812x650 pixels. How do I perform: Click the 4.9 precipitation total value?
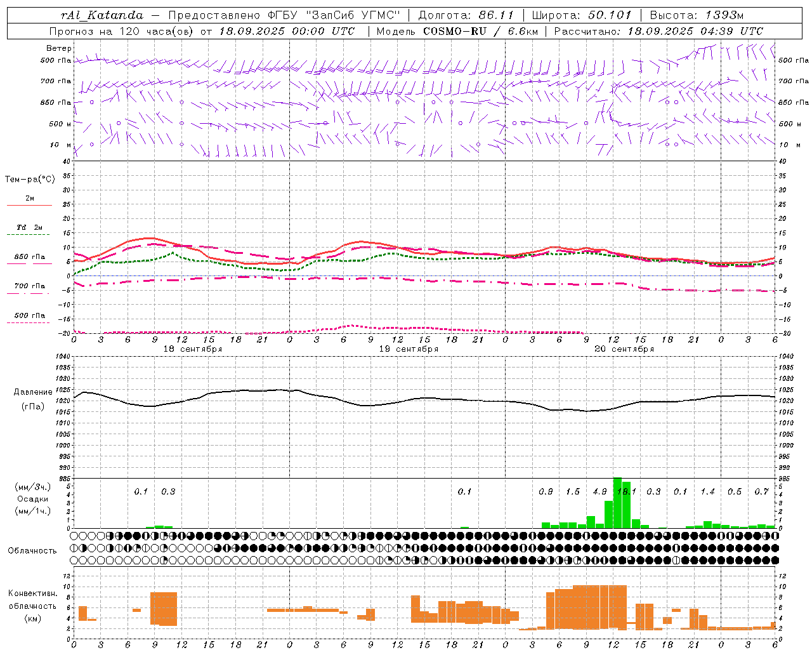[x=599, y=492]
